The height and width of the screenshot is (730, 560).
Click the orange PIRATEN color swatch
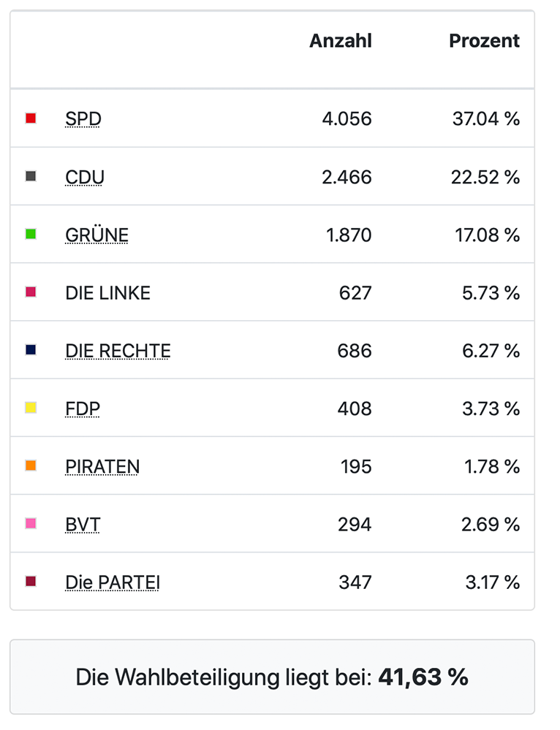[x=31, y=465]
